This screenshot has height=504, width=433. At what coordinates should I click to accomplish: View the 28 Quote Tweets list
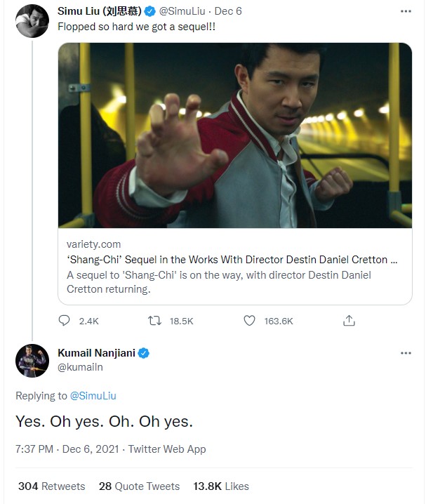[x=139, y=486]
